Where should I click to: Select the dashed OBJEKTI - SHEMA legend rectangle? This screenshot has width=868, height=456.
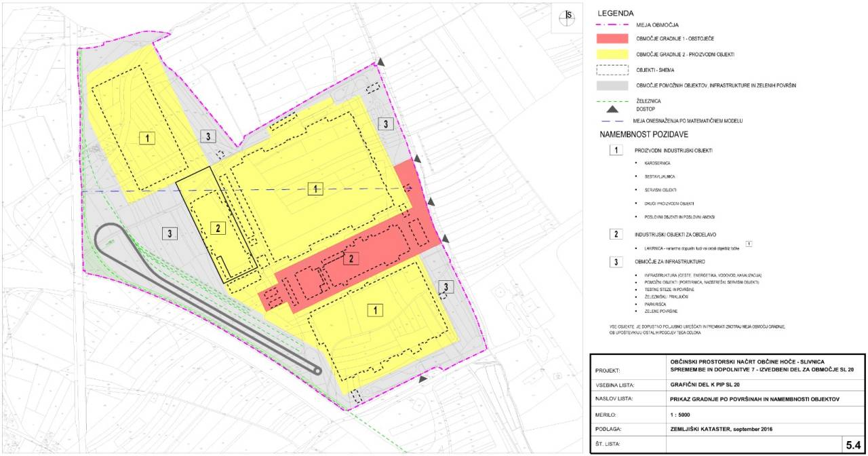coord(614,69)
